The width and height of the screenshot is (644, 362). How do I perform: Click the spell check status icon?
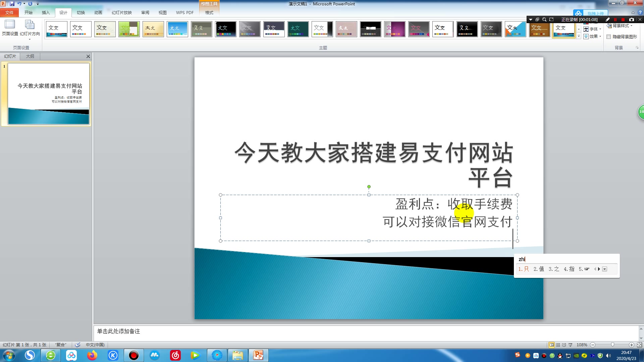point(77,345)
